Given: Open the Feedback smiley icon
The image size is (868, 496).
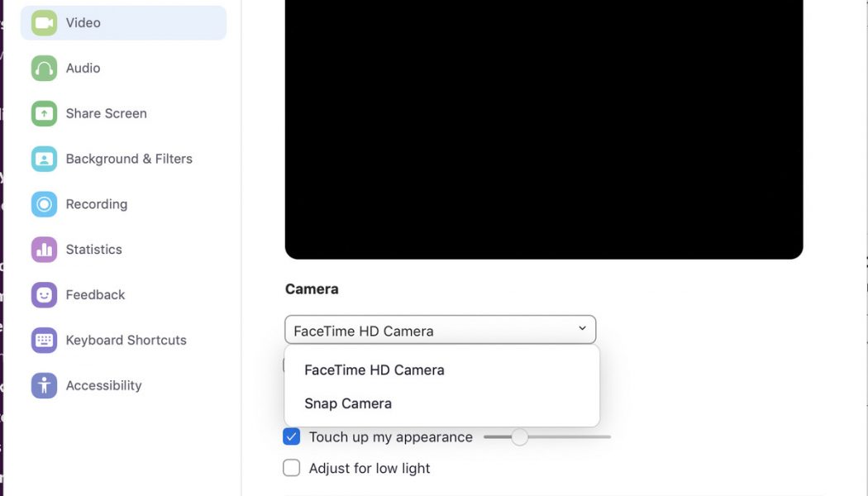Looking at the screenshot, I should pos(44,294).
